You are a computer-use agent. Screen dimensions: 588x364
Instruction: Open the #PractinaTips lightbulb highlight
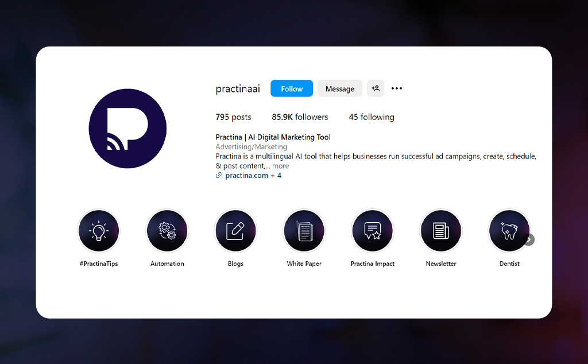[x=99, y=231]
